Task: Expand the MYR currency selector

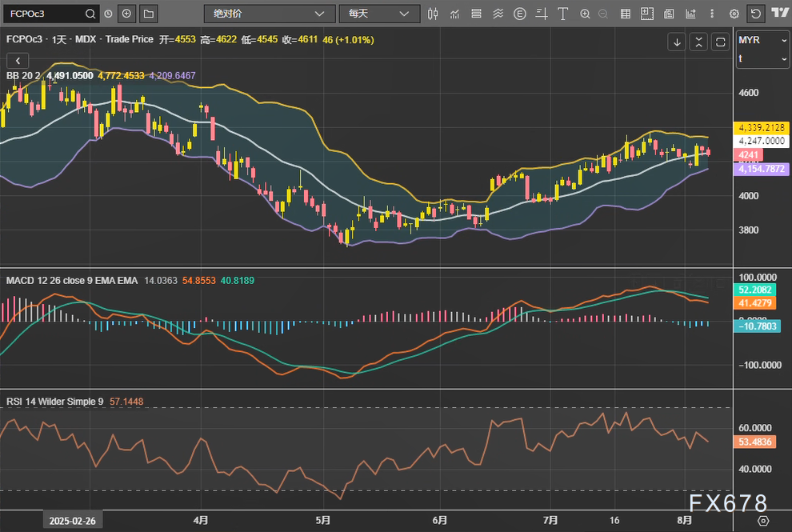Action: click(762, 40)
